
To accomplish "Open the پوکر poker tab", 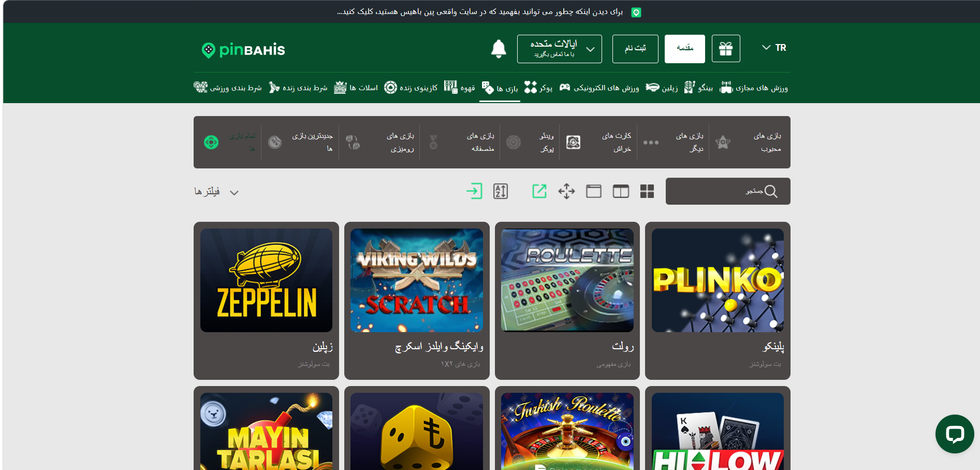I will tap(538, 88).
